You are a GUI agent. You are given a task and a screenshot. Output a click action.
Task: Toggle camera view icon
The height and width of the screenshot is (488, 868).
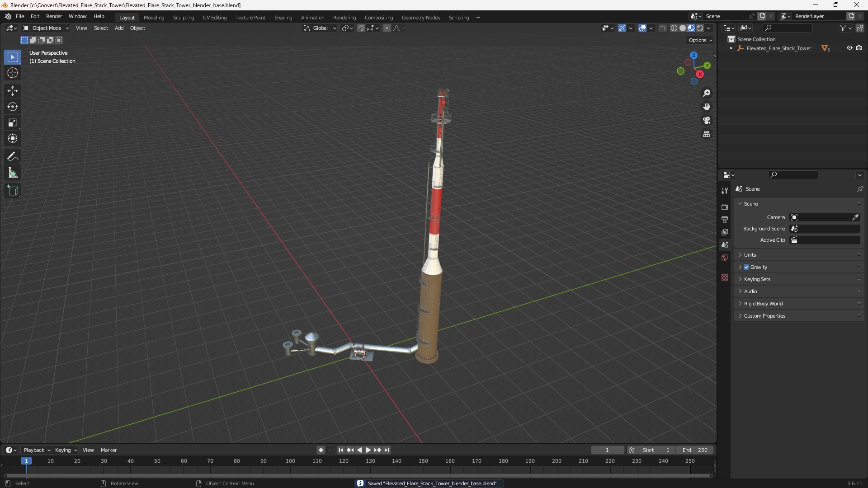click(x=707, y=120)
